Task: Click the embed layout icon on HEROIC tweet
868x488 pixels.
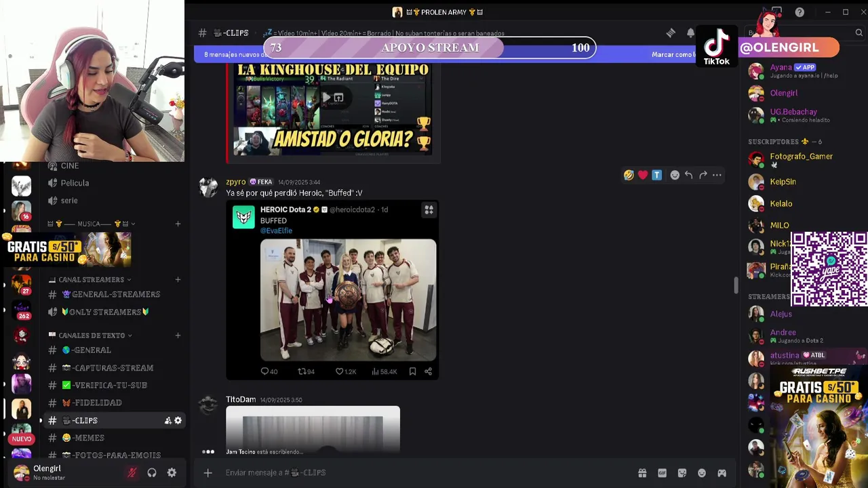Action: [x=429, y=210]
